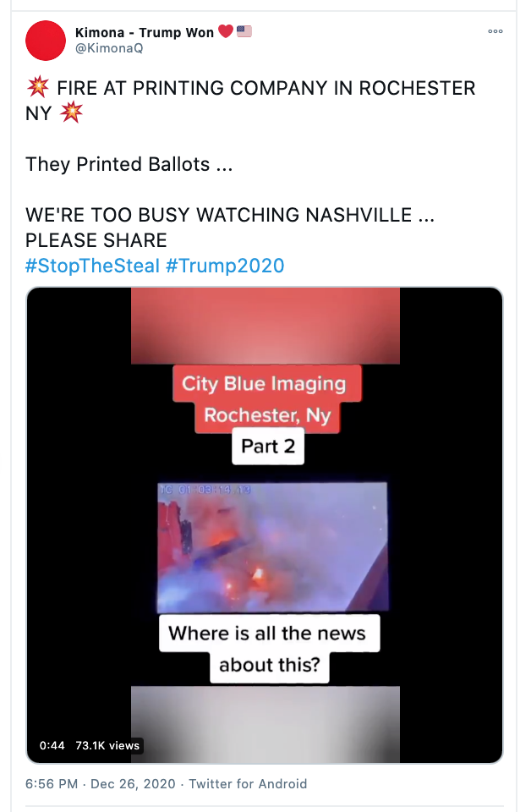
Task: Open the Twitter for Android source link
Action: [x=248, y=783]
